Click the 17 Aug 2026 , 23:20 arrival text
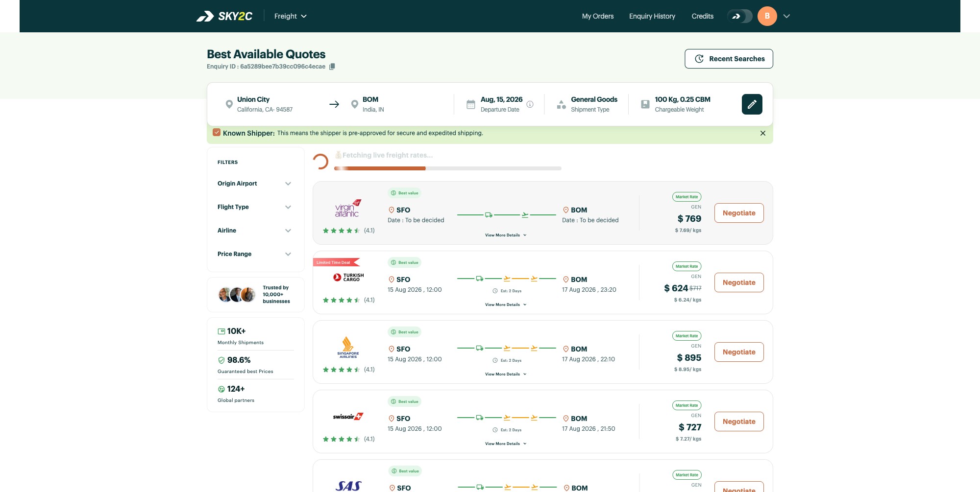 (x=589, y=290)
